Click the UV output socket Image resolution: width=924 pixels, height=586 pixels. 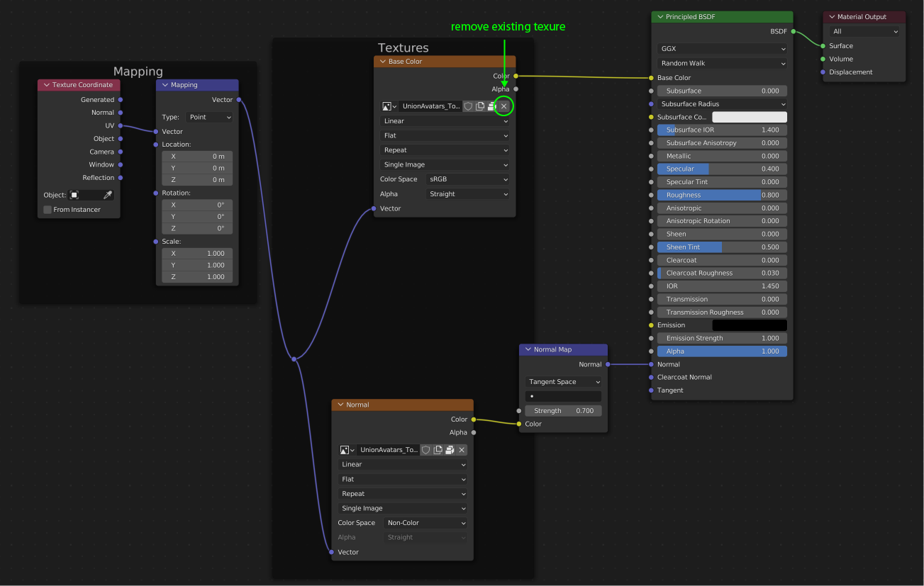(x=121, y=125)
